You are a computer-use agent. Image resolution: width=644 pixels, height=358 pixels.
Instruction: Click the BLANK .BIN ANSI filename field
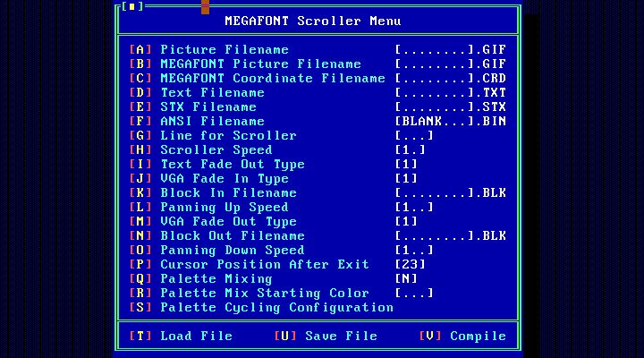(x=451, y=121)
